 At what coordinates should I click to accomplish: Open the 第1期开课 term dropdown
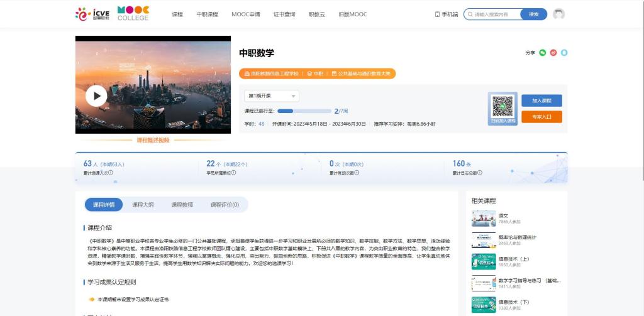tap(272, 96)
